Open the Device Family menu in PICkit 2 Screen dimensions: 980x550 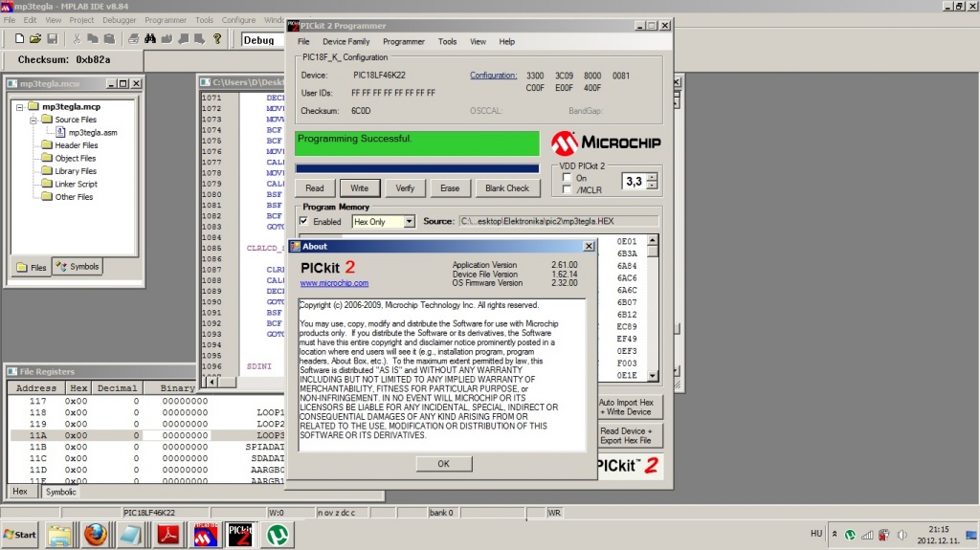[346, 41]
